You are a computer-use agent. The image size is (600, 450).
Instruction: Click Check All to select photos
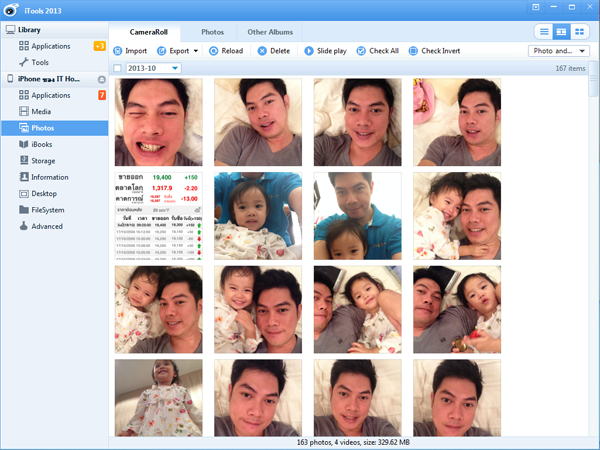click(x=377, y=50)
